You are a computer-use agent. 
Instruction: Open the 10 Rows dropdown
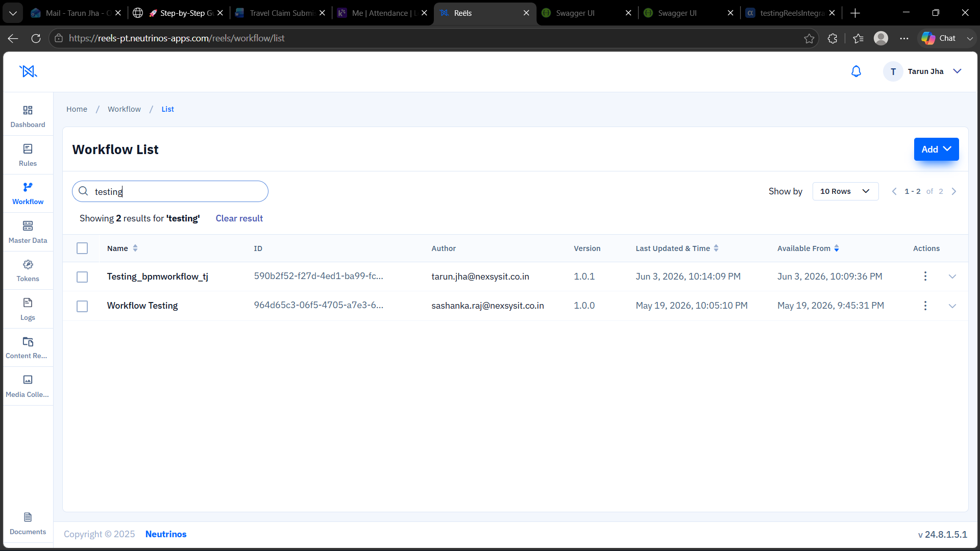pyautogui.click(x=845, y=191)
